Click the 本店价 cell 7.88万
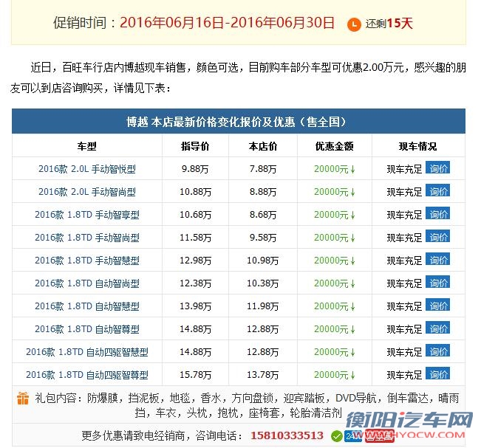The width and height of the screenshot is (481, 448). pyautogui.click(x=263, y=169)
